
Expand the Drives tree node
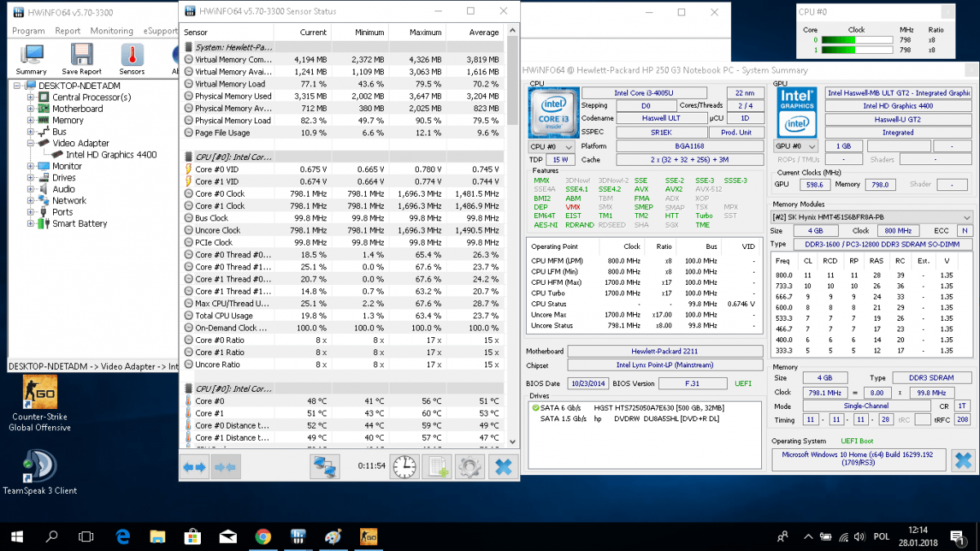click(31, 177)
